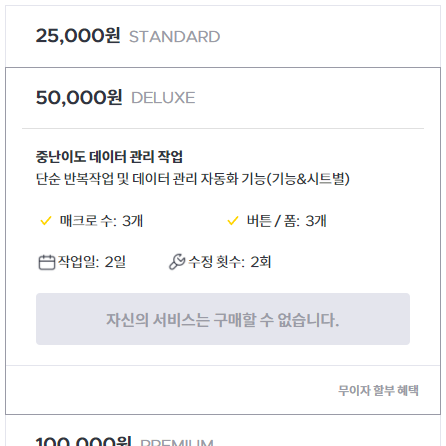The image size is (446, 446).
Task: Click the yellow checkmark next to 매크로 수
Action: (x=46, y=221)
